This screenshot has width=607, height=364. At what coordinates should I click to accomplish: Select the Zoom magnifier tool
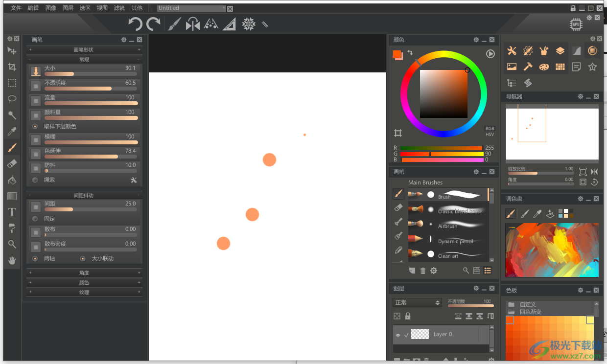12,244
